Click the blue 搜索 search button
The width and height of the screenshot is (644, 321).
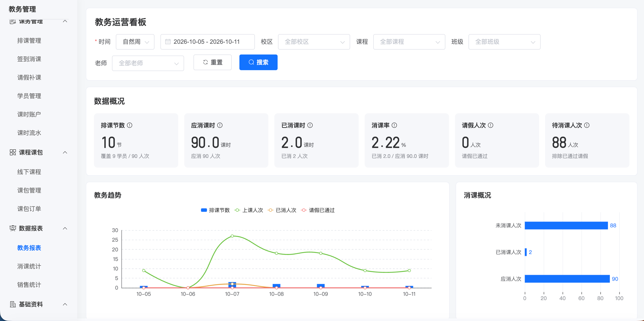coord(258,62)
